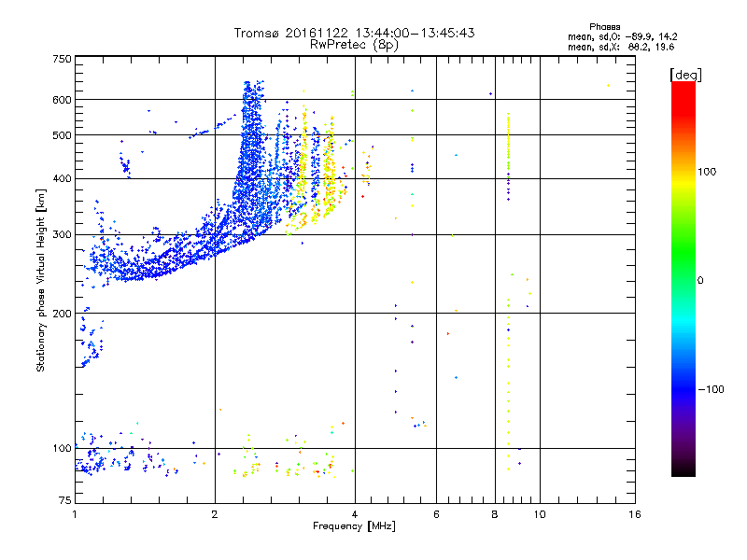Click the "500" height axis tick label
This screenshot has height=560, width=747.
[x=62, y=135]
